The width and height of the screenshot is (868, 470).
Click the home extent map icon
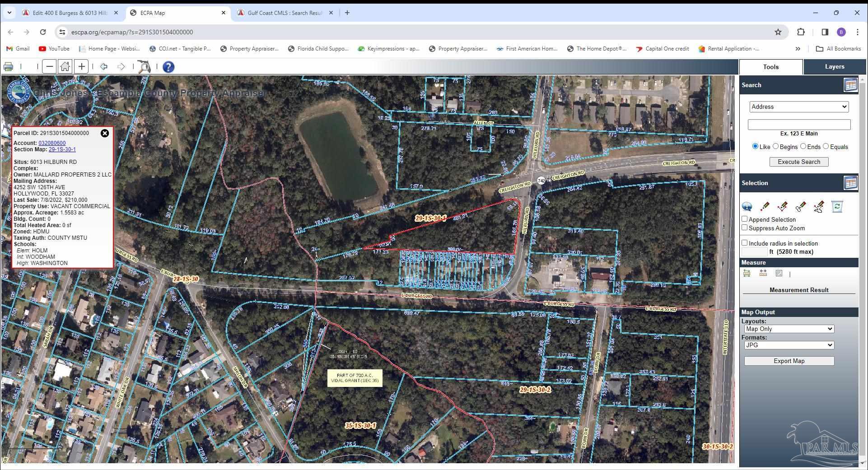click(65, 66)
